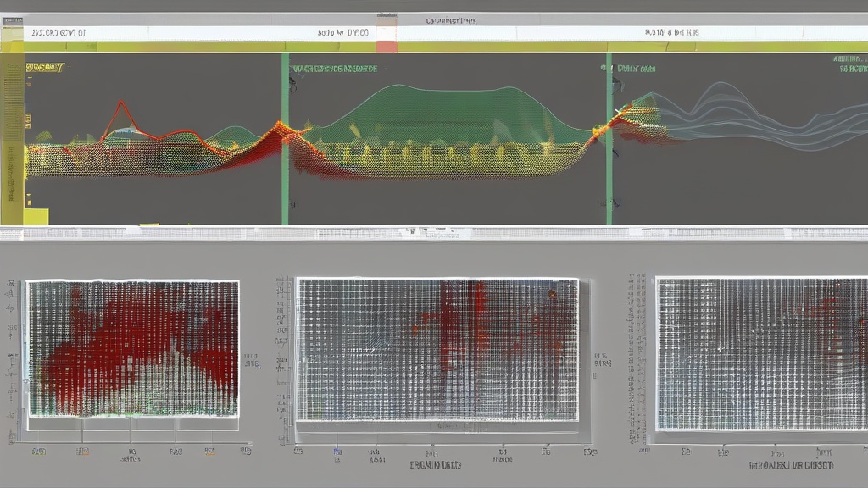
Task: Open the left red heatmap panel
Action: point(133,348)
